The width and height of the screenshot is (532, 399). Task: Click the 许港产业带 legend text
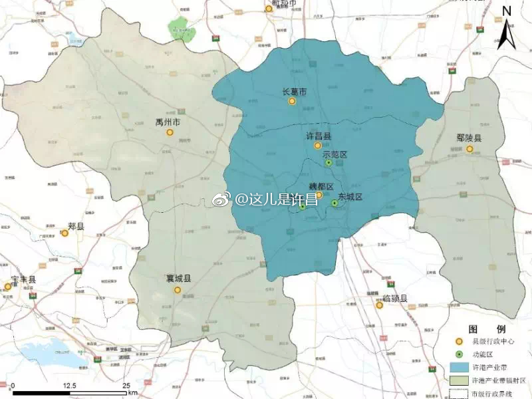490,368
